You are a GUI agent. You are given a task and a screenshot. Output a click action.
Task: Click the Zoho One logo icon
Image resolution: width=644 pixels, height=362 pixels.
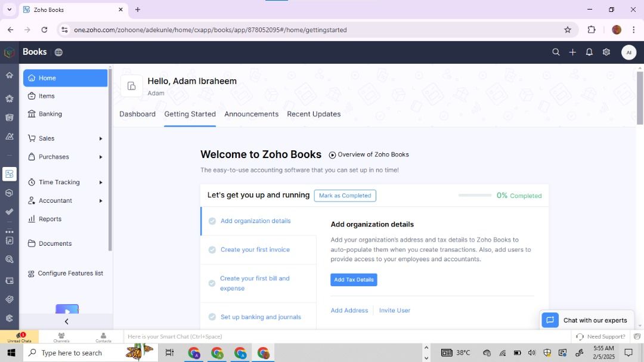pos(9,52)
